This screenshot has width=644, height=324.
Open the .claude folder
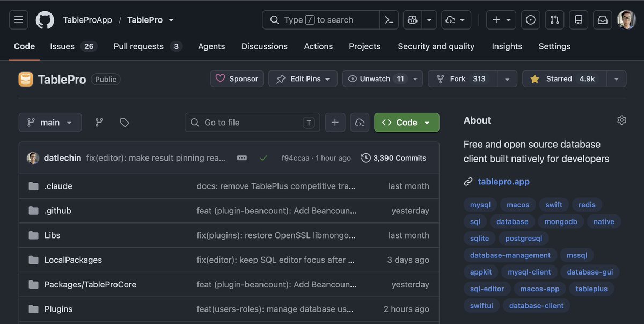[x=58, y=186]
